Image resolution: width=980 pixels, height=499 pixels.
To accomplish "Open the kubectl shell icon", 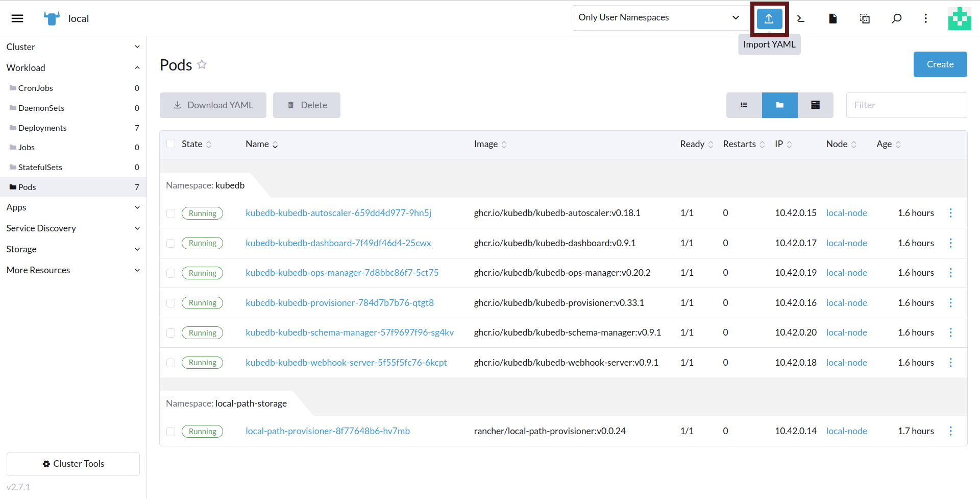I will pyautogui.click(x=801, y=19).
